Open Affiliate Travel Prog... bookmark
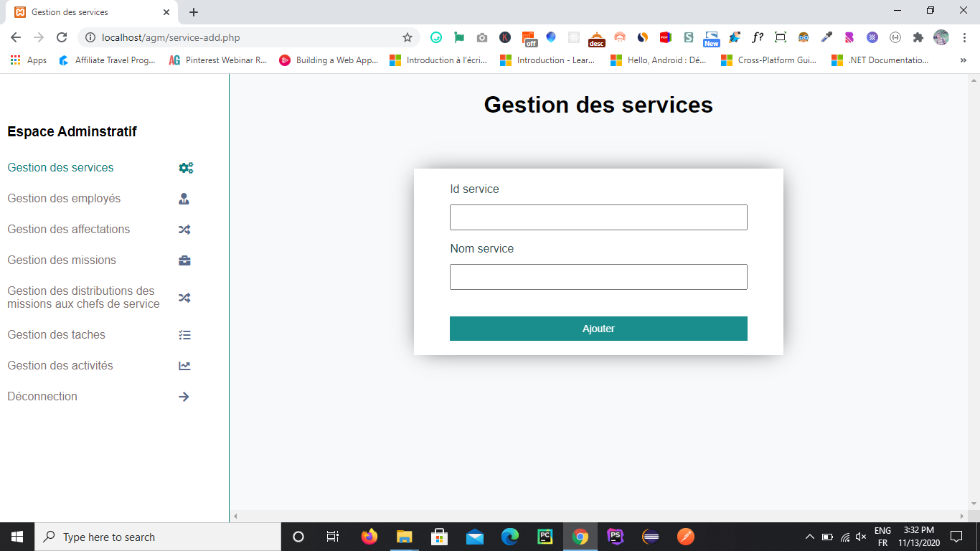This screenshot has width=980, height=551. (x=107, y=60)
